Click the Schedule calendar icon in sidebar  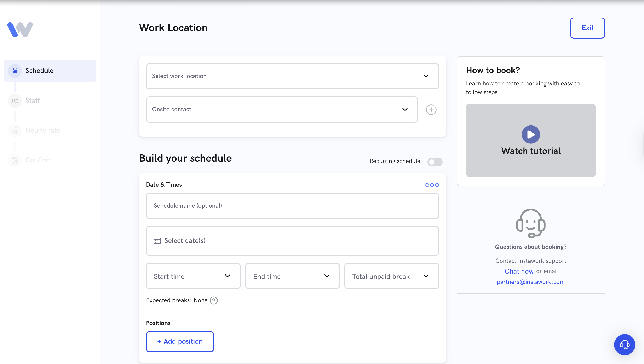[15, 71]
